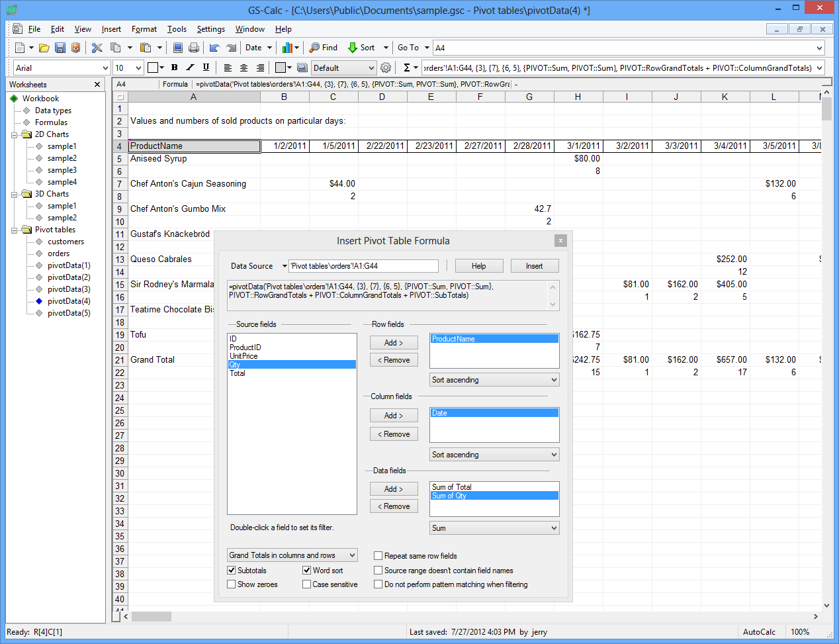Image resolution: width=839 pixels, height=644 pixels.
Task: Open the Arial font name dropdown
Action: pyautogui.click(x=62, y=68)
